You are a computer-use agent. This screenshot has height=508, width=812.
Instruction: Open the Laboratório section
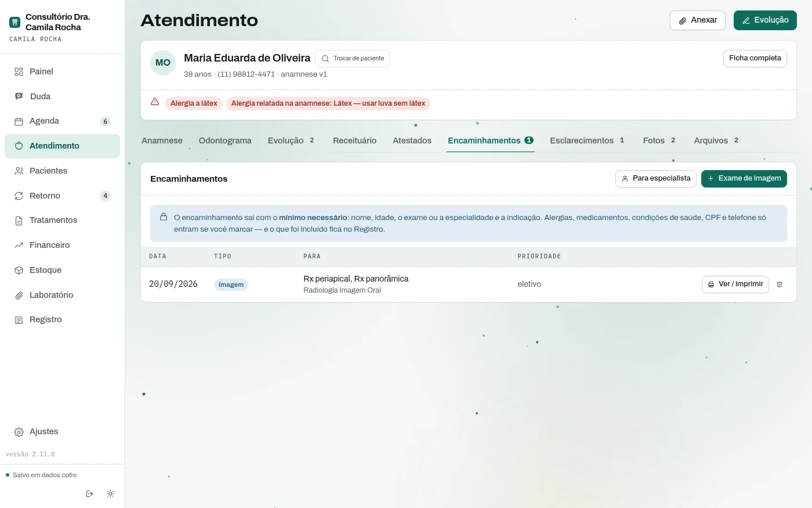pyautogui.click(x=62, y=295)
